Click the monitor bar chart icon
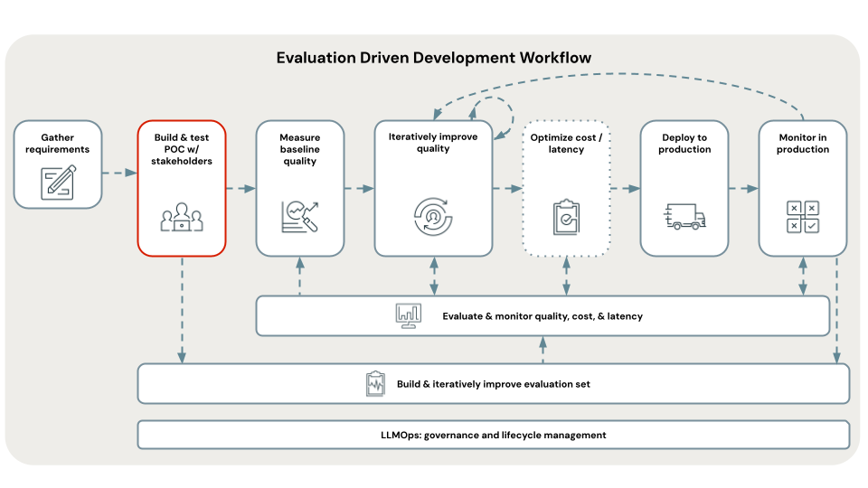Screen dimensions: 868x488 (x=408, y=315)
